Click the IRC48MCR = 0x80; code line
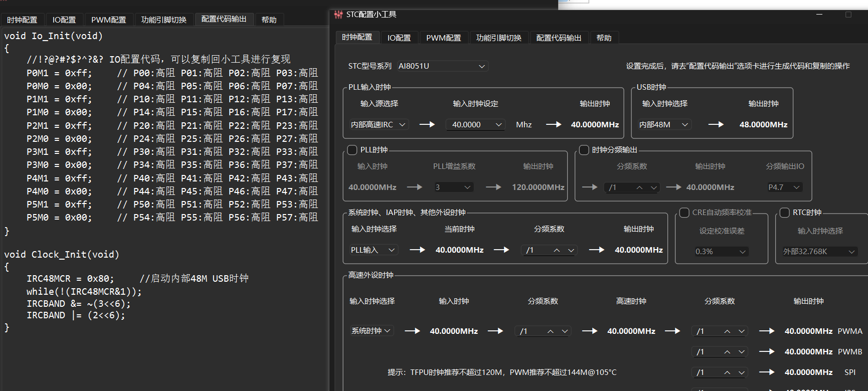The image size is (868, 391). [137, 279]
